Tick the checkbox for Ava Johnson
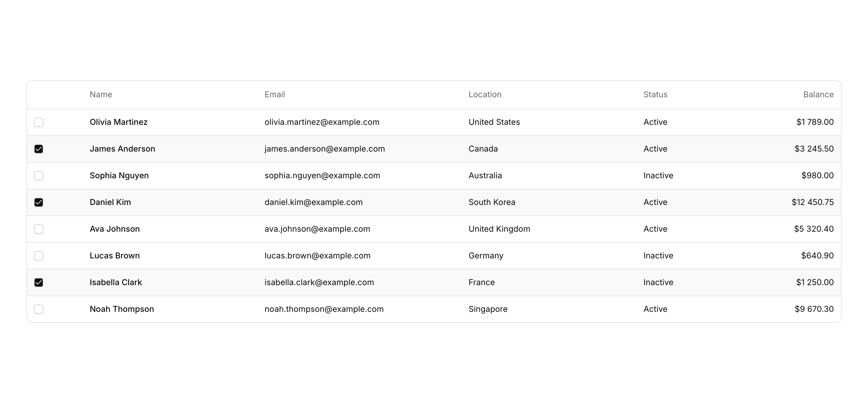The width and height of the screenshot is (868, 403). [x=39, y=229]
